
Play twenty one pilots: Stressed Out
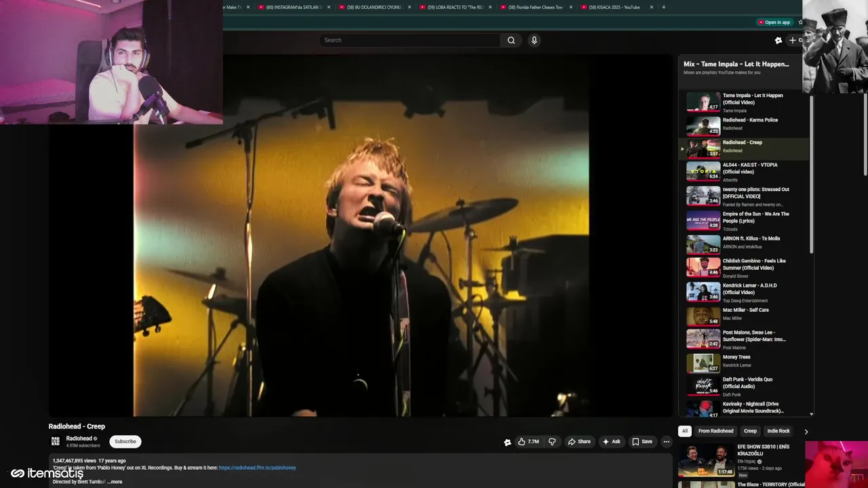(745, 197)
